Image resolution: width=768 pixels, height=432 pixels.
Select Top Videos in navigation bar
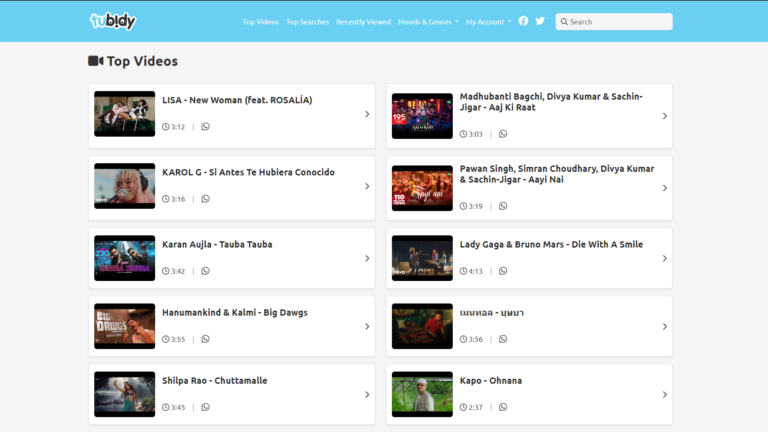(260, 22)
